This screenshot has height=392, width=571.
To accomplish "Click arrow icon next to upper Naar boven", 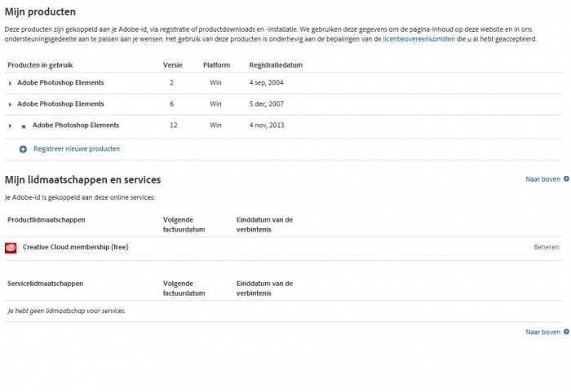I will click(566, 178).
